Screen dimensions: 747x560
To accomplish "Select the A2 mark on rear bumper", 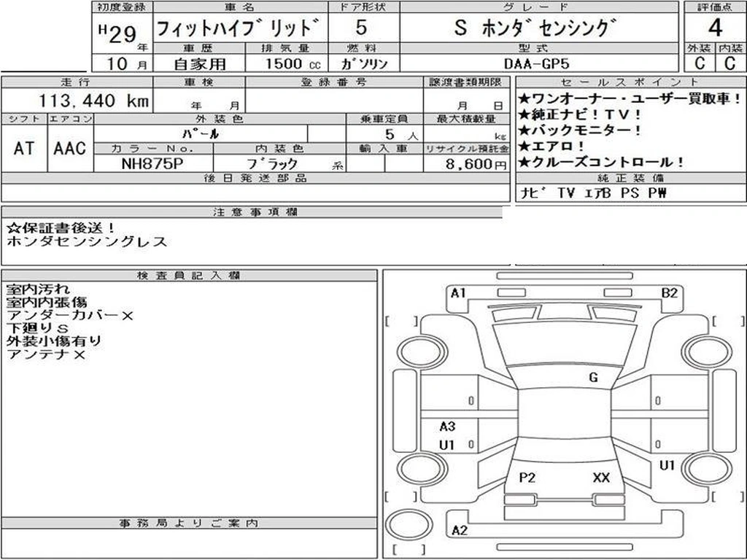I will (460, 531).
